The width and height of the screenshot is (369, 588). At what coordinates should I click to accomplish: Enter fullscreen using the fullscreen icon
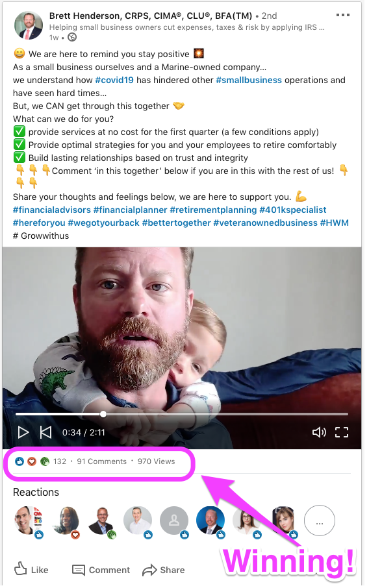(342, 432)
